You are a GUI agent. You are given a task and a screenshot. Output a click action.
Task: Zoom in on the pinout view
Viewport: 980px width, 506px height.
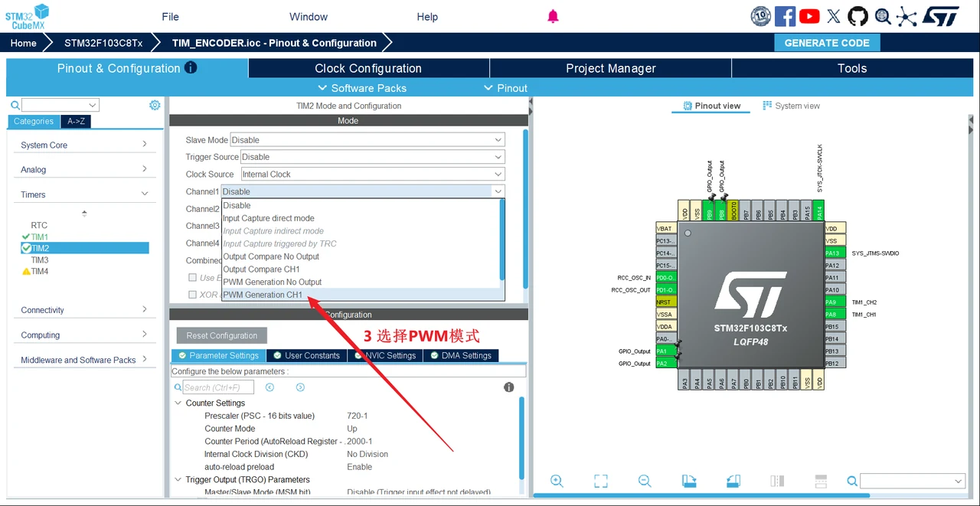click(557, 481)
